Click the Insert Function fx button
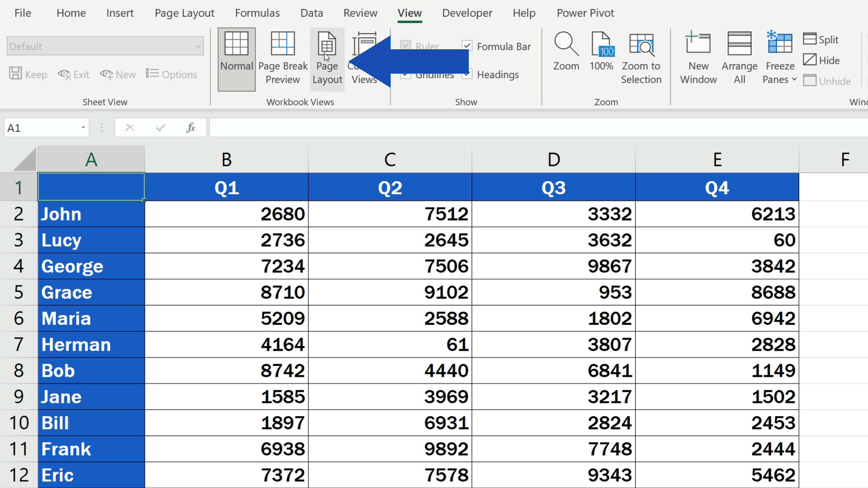Image resolution: width=868 pixels, height=488 pixels. tap(191, 127)
